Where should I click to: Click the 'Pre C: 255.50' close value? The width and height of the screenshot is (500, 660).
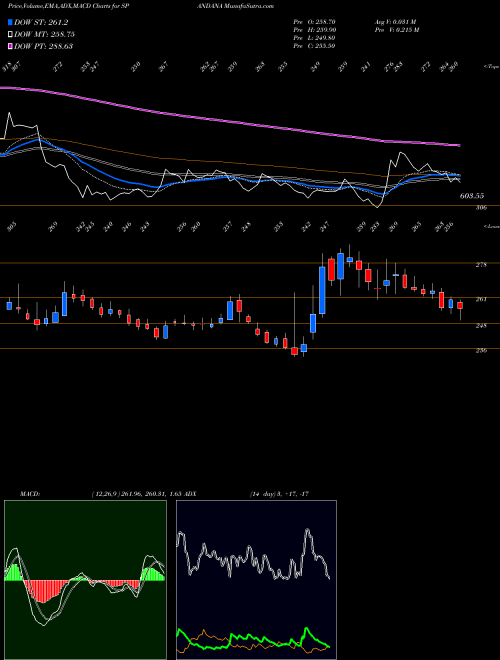[x=314, y=46]
